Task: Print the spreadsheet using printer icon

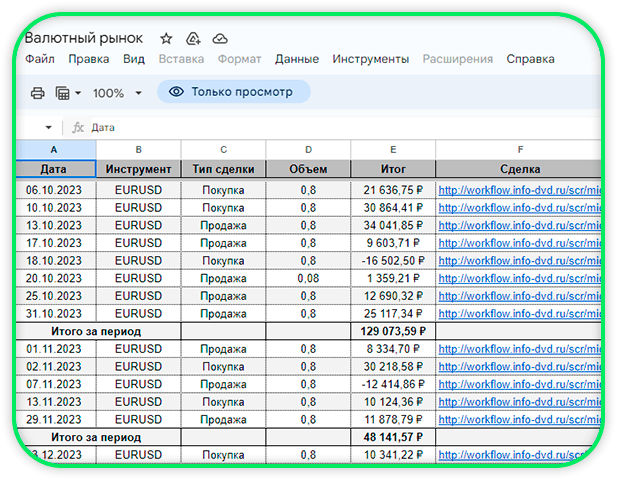Action: [38, 93]
